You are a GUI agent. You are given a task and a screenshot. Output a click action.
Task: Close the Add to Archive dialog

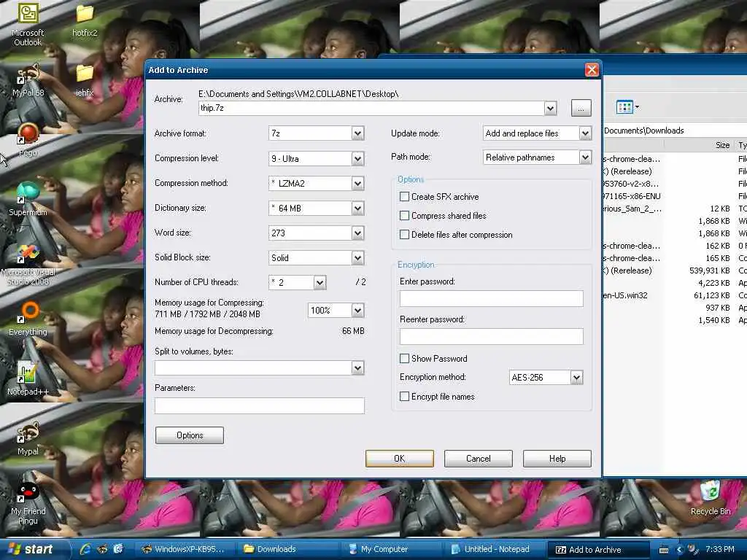592,70
